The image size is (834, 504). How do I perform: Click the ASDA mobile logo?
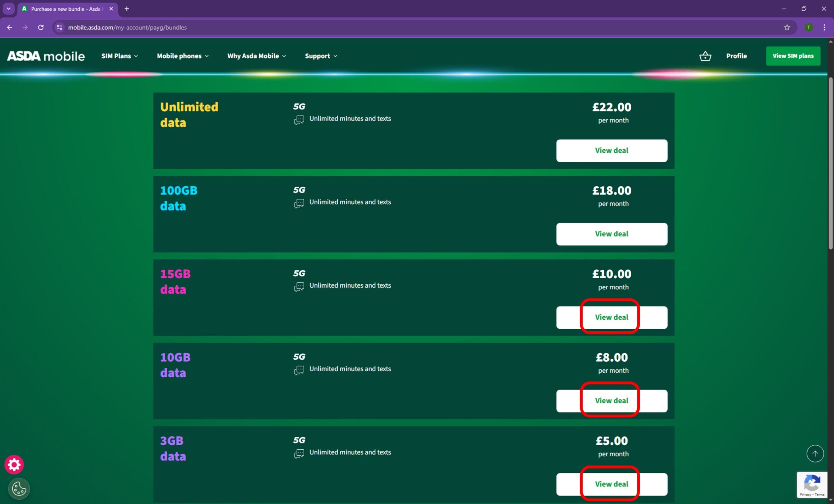click(x=46, y=56)
